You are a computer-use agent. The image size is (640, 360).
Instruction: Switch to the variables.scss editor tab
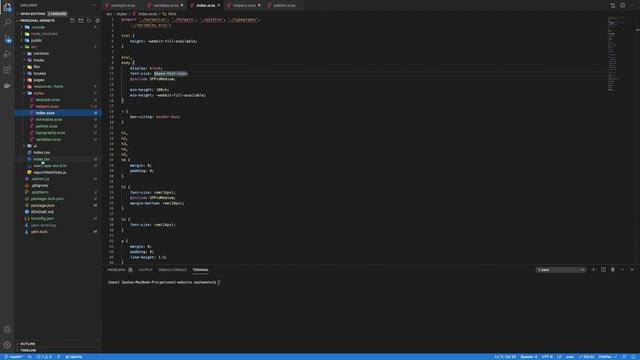coord(165,5)
